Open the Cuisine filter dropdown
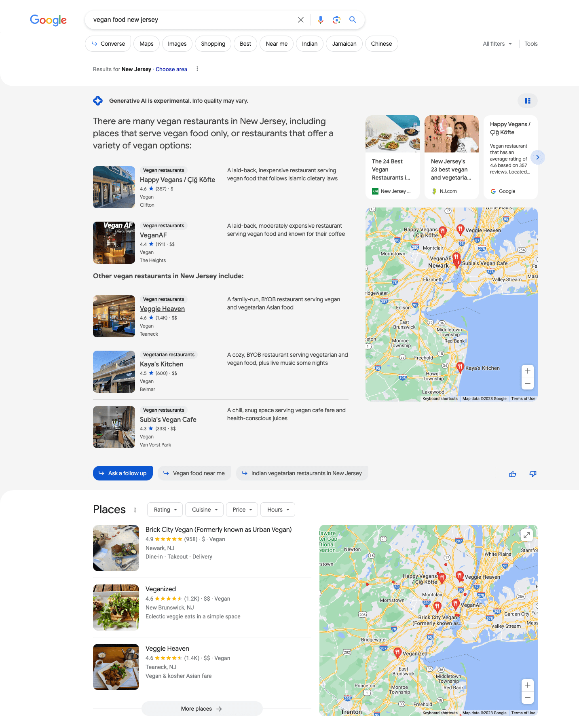The image size is (579, 728). coord(205,510)
